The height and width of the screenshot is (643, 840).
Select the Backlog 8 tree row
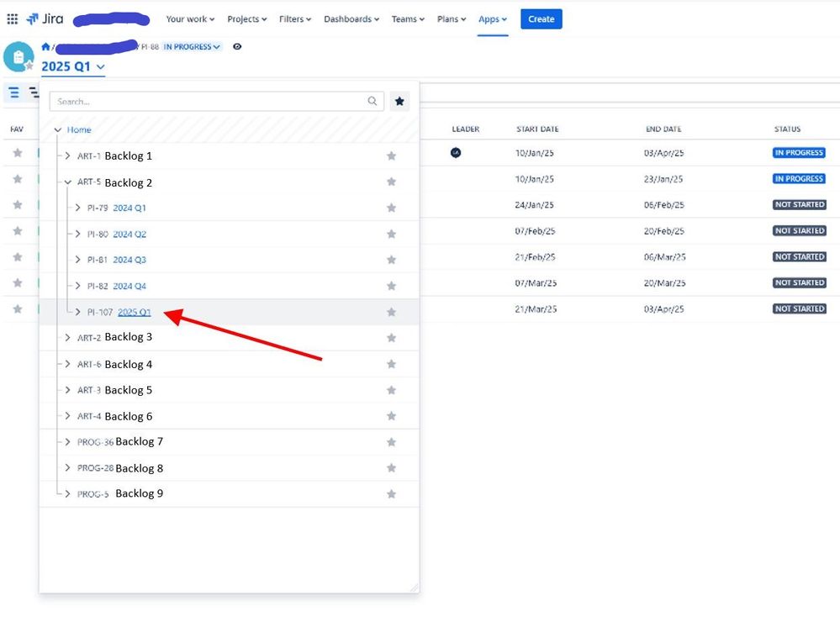[230, 468]
